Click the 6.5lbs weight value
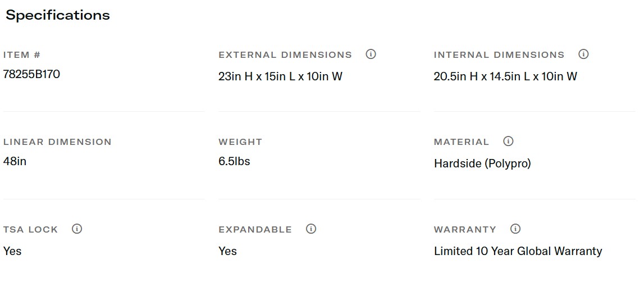The image size is (644, 282). pos(234,162)
